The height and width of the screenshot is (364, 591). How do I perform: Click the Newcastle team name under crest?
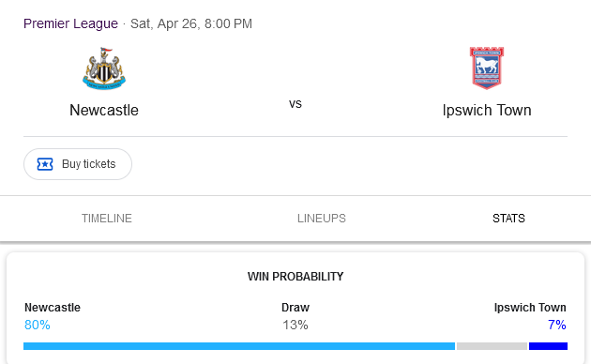(104, 110)
